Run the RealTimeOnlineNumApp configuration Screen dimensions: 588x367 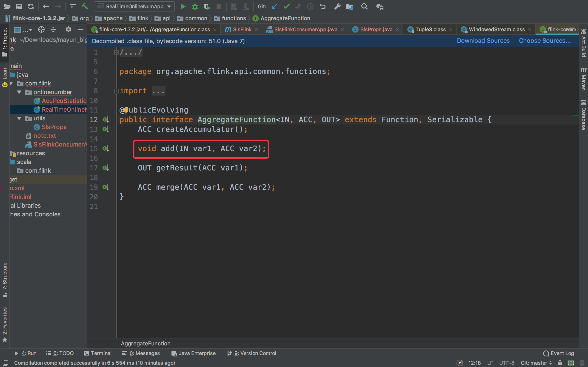click(183, 7)
